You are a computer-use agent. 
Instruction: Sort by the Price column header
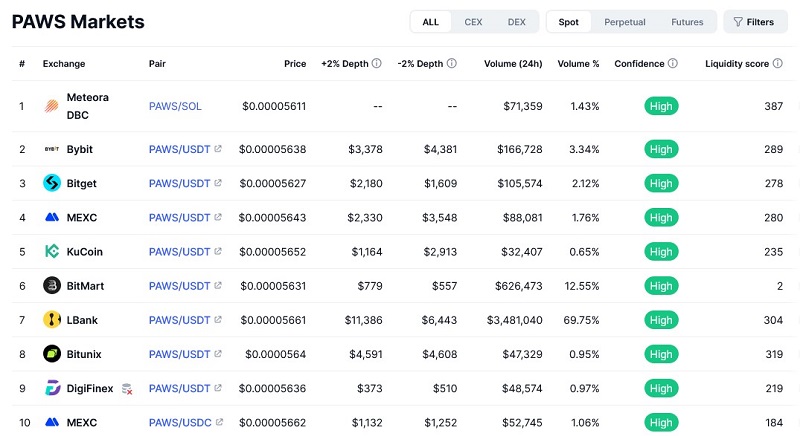295,64
